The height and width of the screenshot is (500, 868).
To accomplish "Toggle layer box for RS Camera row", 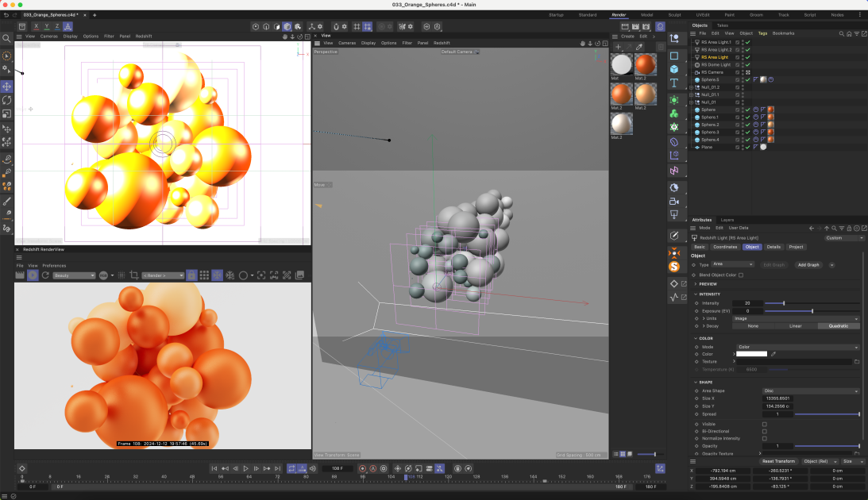I will coord(737,72).
